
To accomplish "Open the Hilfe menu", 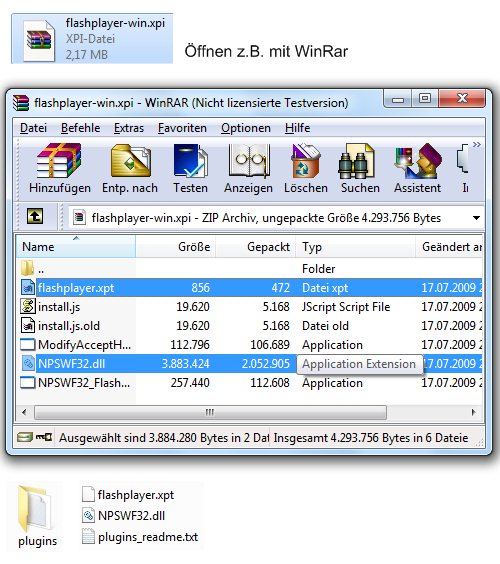I will 297,128.
